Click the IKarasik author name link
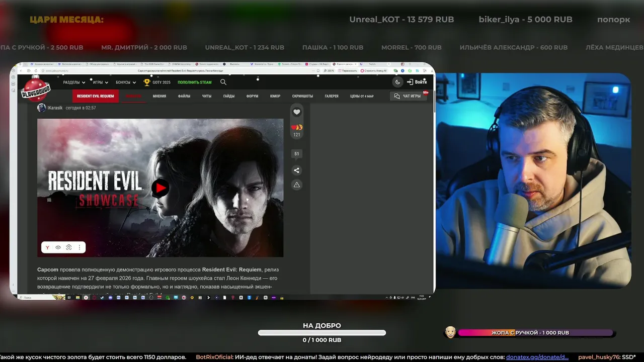The height and width of the screenshot is (362, 644). [x=55, y=108]
